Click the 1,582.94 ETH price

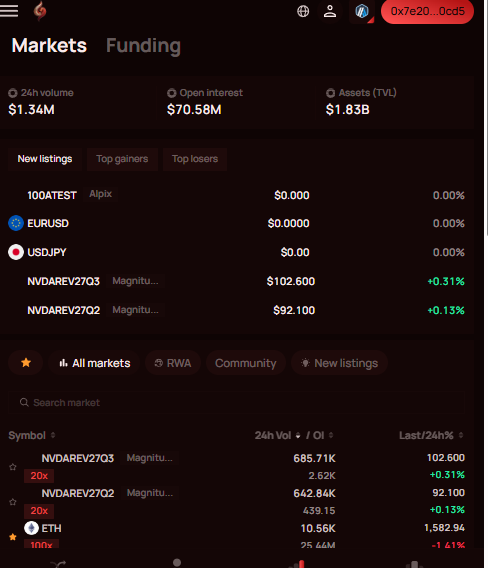[x=445, y=528]
